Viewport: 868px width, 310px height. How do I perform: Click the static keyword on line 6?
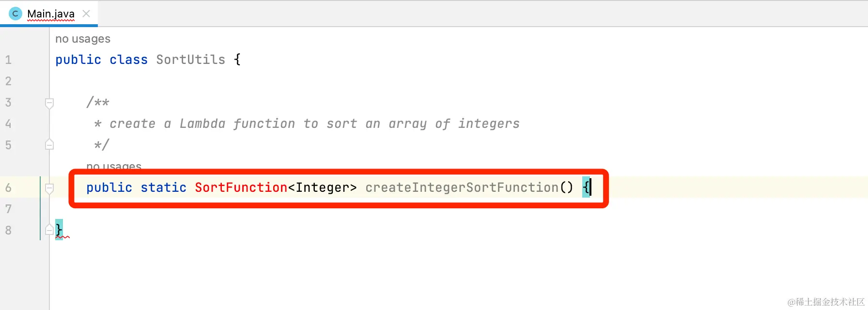point(163,188)
